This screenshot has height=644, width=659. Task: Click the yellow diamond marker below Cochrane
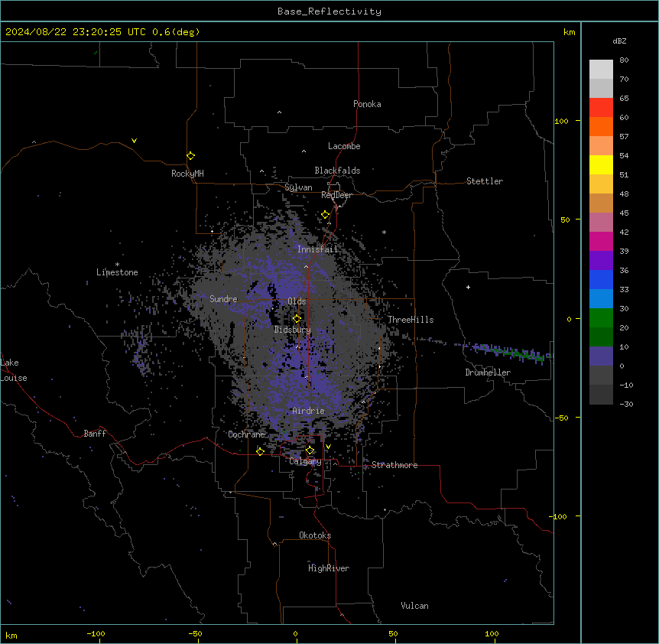tap(260, 451)
